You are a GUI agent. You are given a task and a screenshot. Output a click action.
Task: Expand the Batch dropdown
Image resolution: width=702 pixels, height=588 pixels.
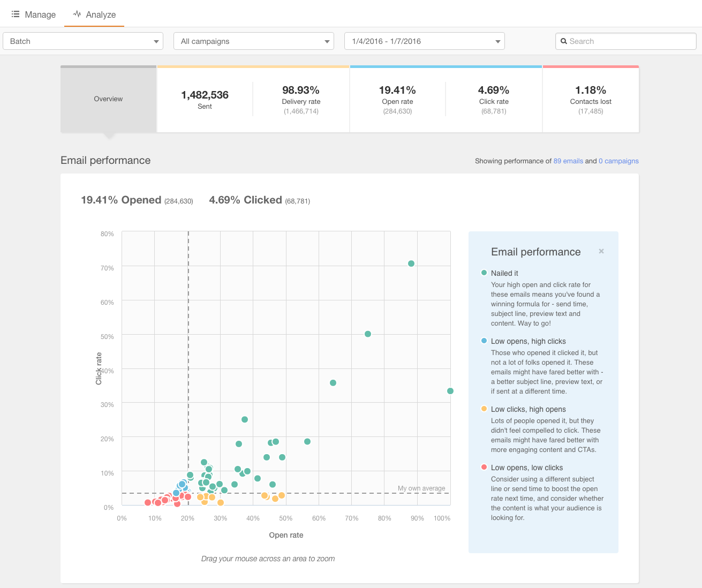[83, 41]
